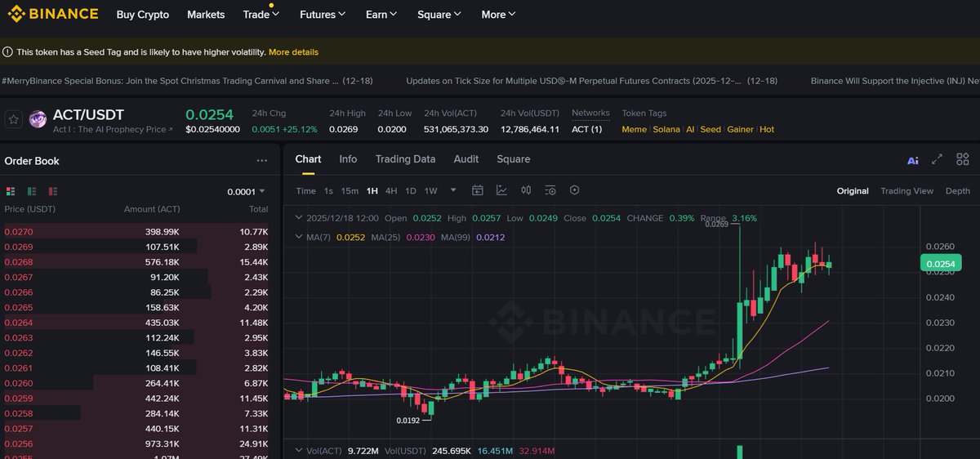Open the Order Book three-dot options menu
Screen dimensions: 980x459
coord(261,161)
